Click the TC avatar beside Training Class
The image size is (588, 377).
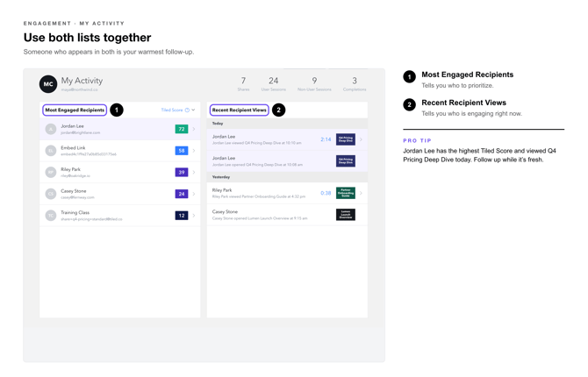(x=51, y=216)
